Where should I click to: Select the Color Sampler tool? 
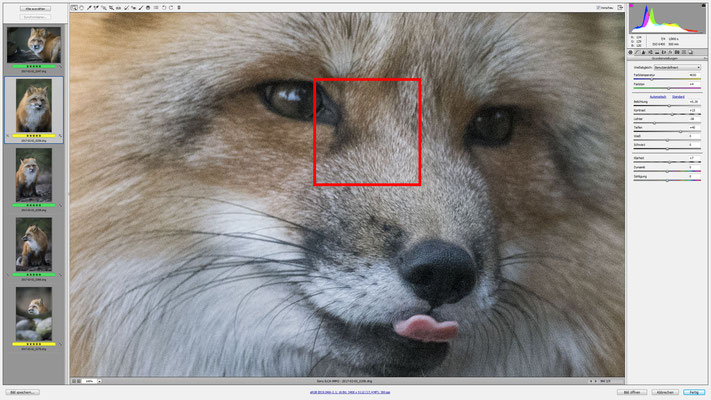tap(96, 8)
